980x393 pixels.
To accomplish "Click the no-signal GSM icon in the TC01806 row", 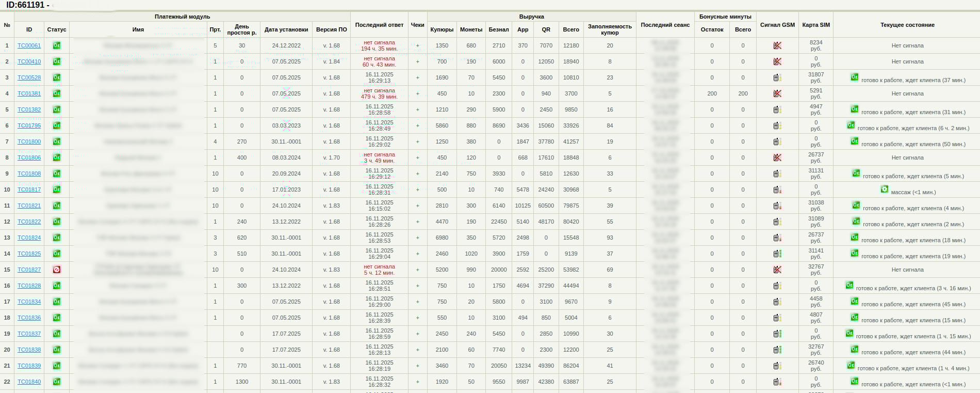I will click(777, 158).
